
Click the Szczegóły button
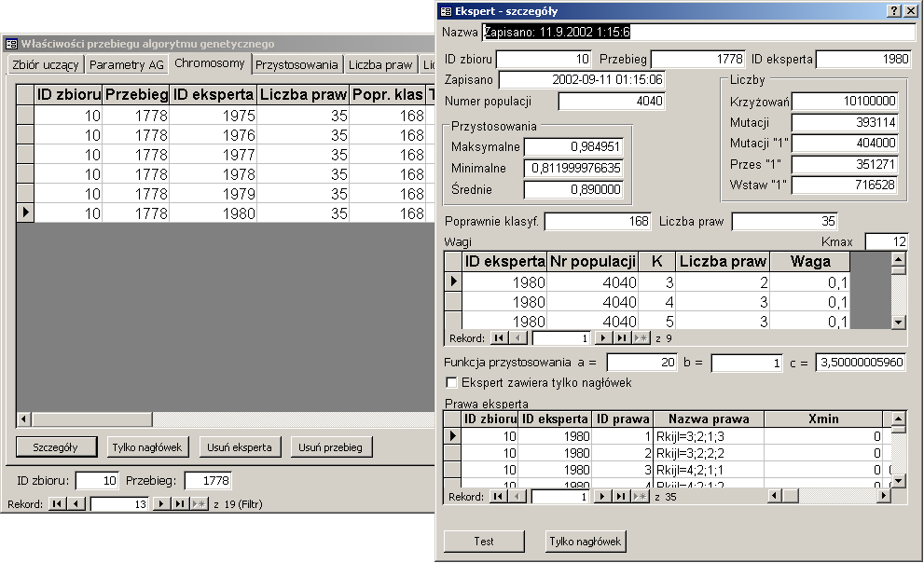55,447
